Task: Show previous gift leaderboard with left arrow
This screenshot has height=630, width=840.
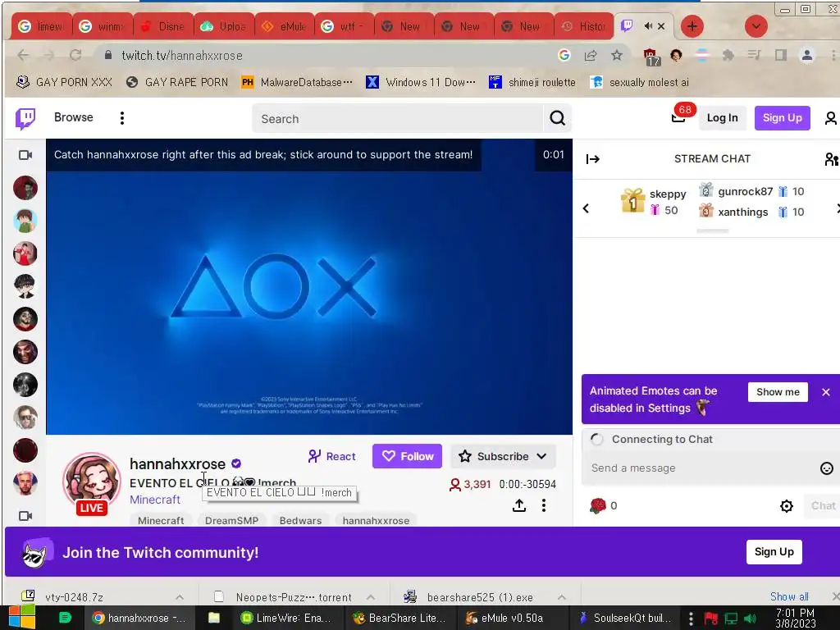Action: pyautogui.click(x=586, y=208)
